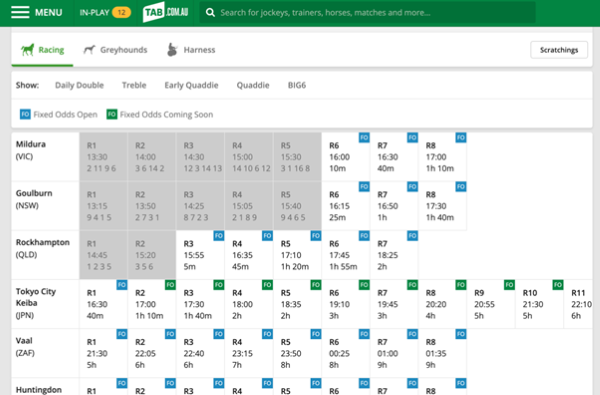
Task: Click FO badge on Rockhampton R4
Action: pos(267,235)
